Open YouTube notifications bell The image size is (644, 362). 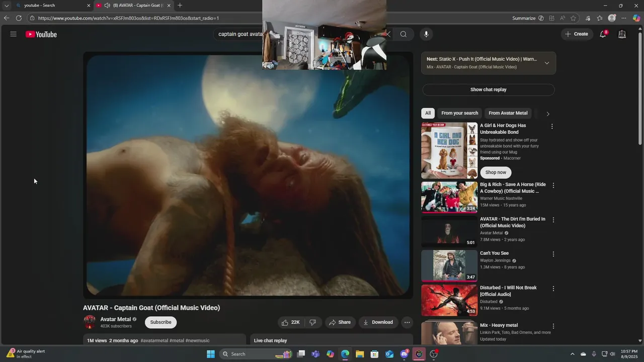coord(603,34)
